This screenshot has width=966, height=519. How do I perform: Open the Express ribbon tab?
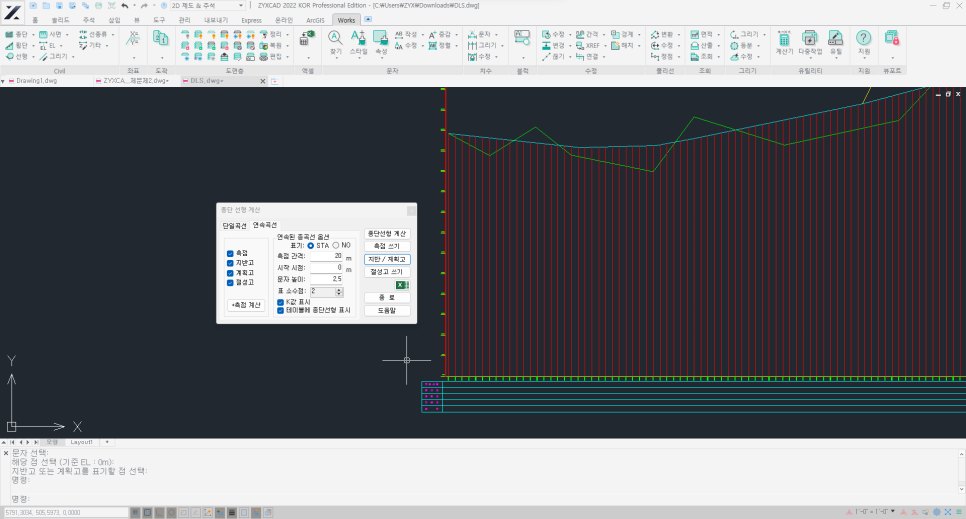point(251,20)
